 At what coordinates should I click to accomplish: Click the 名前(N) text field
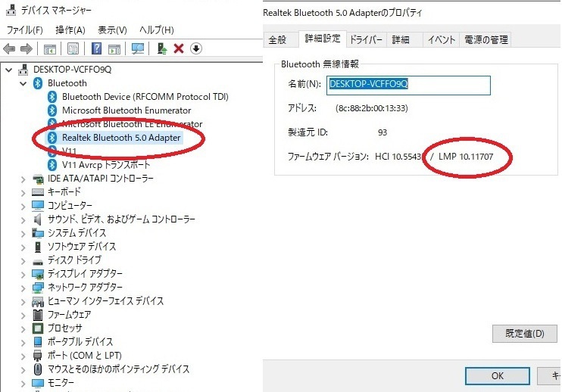click(408, 86)
